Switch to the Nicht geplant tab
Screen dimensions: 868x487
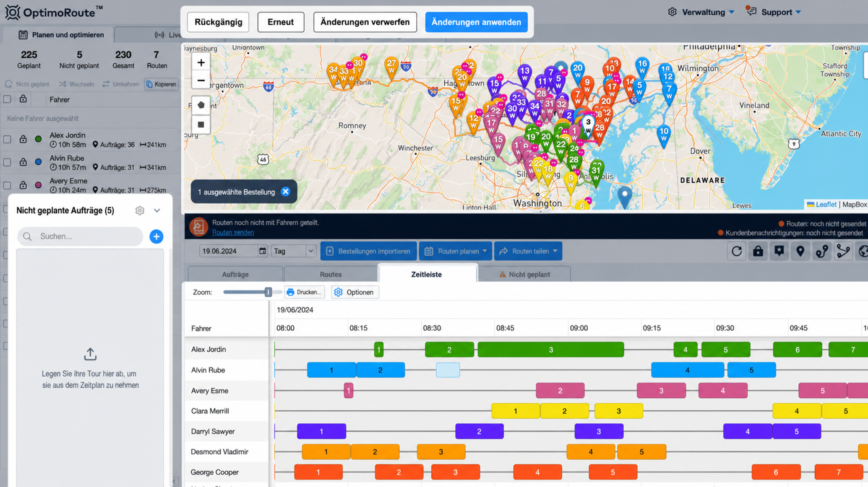[x=524, y=275]
